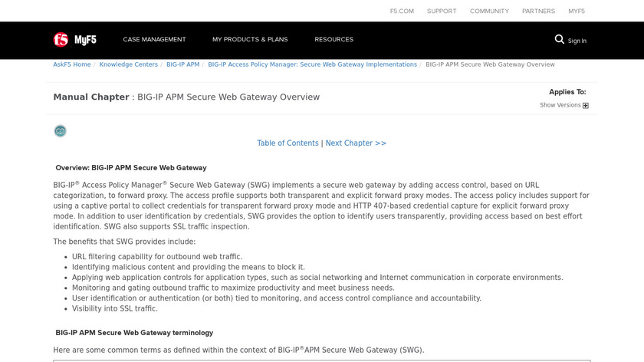
Task: Open the MYF5 top link
Action: coord(577,12)
